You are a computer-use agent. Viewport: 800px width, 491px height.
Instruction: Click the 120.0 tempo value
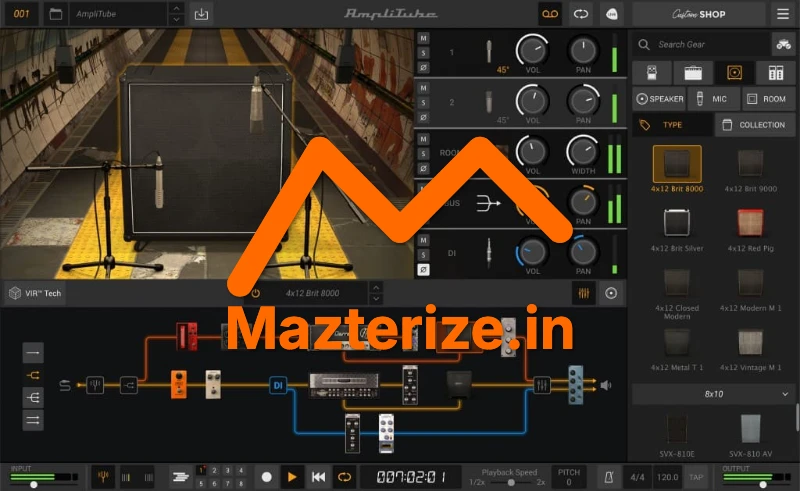point(667,477)
